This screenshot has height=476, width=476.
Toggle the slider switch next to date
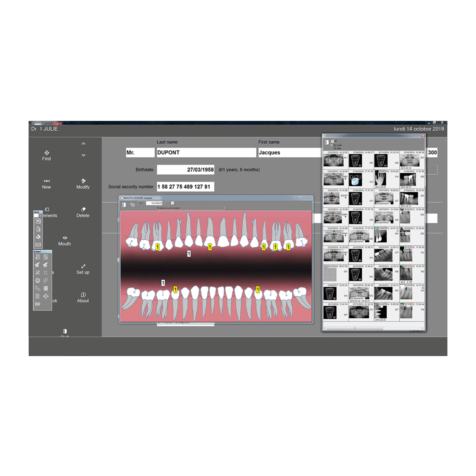169,203
